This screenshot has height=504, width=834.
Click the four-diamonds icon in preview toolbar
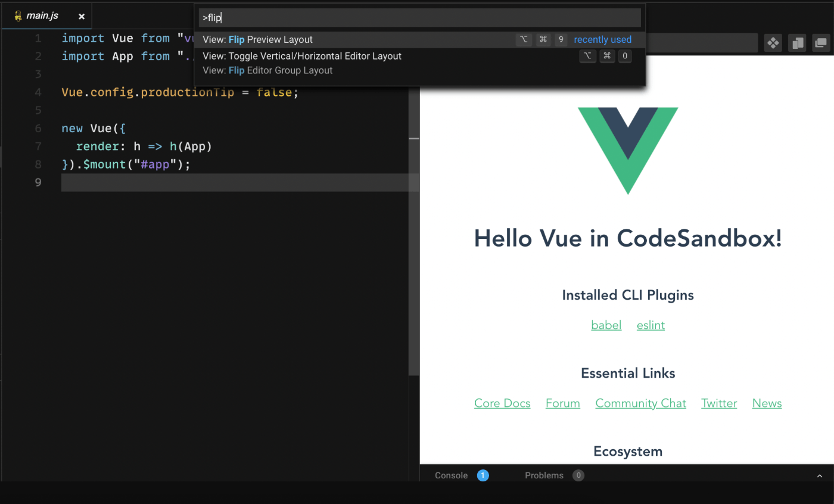773,43
